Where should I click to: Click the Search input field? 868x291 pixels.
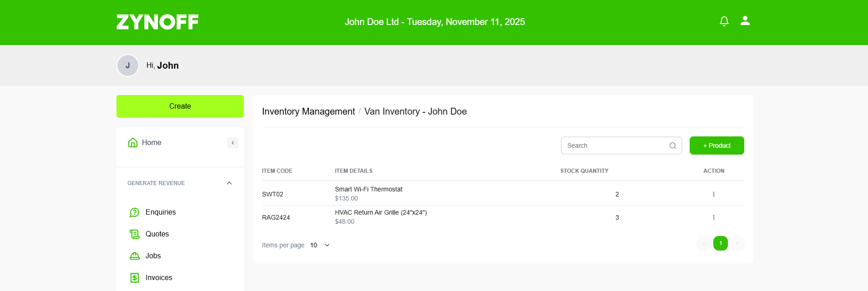[621, 145]
